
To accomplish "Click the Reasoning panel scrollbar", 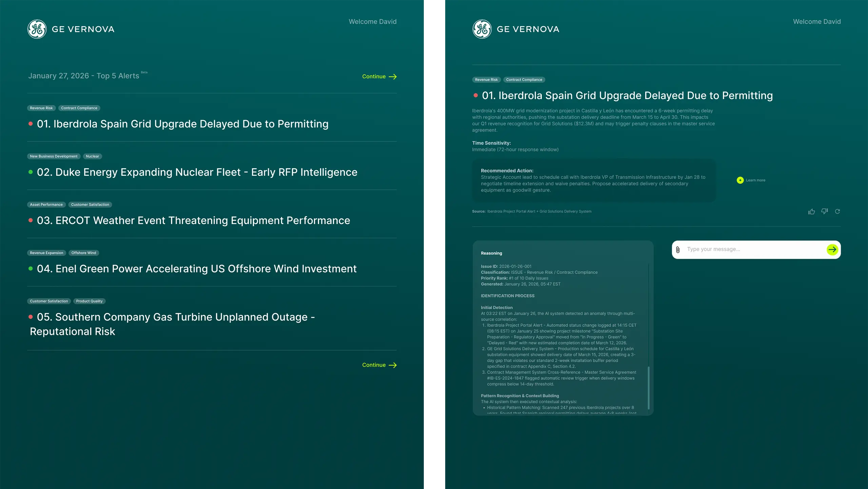I will [x=649, y=388].
